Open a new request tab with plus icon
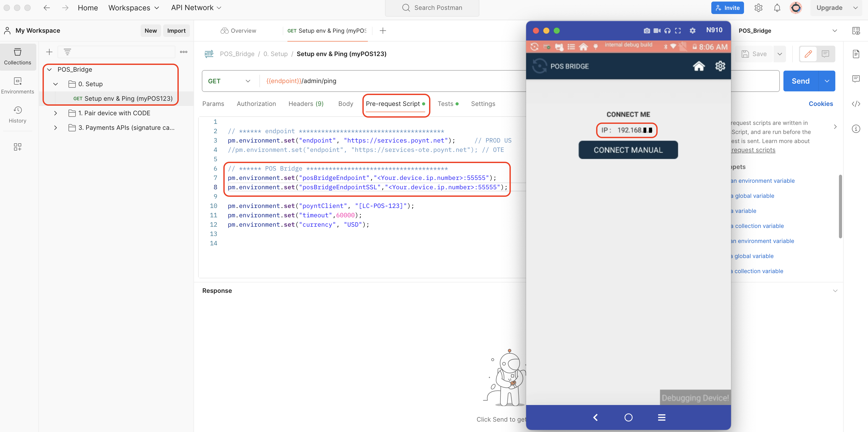 coord(383,31)
